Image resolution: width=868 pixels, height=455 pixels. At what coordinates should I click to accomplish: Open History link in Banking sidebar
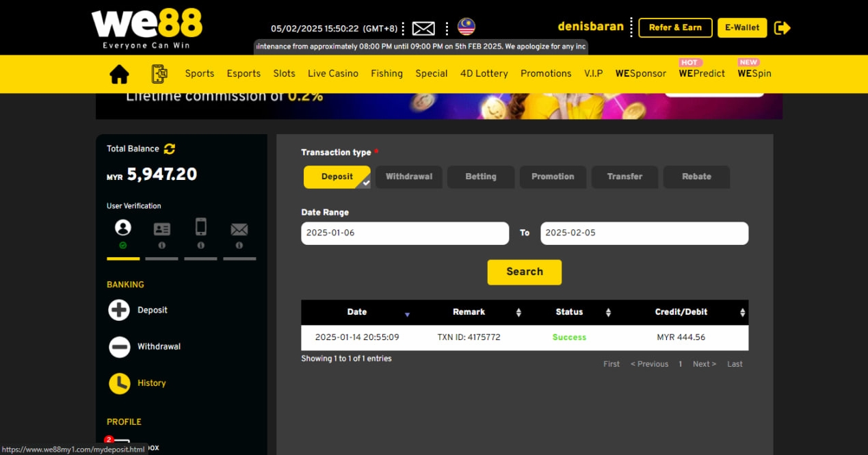(x=152, y=383)
